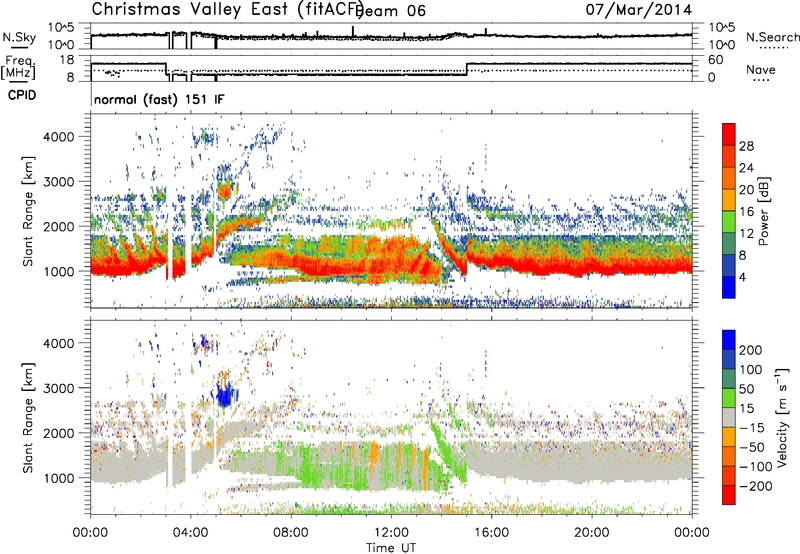Click the red high-power blob near 2800 km

[224, 191]
